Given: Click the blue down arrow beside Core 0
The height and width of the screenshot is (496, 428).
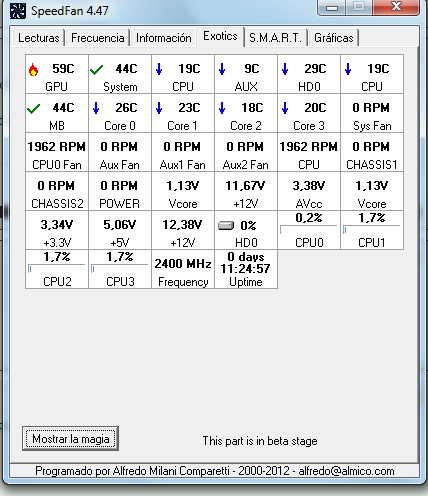Looking at the screenshot, I should tap(96, 108).
